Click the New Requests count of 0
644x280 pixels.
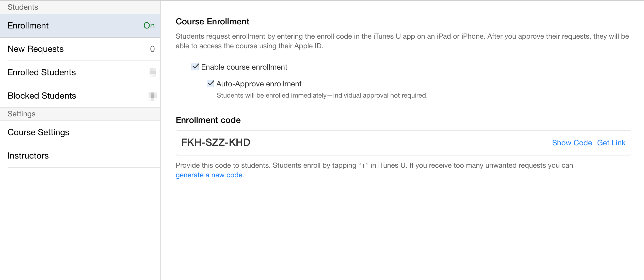[152, 49]
